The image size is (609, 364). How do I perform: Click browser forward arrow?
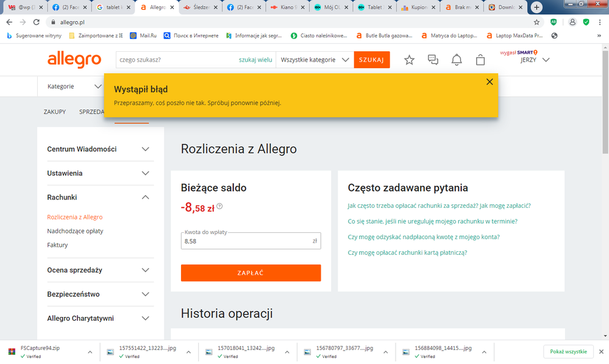click(23, 22)
